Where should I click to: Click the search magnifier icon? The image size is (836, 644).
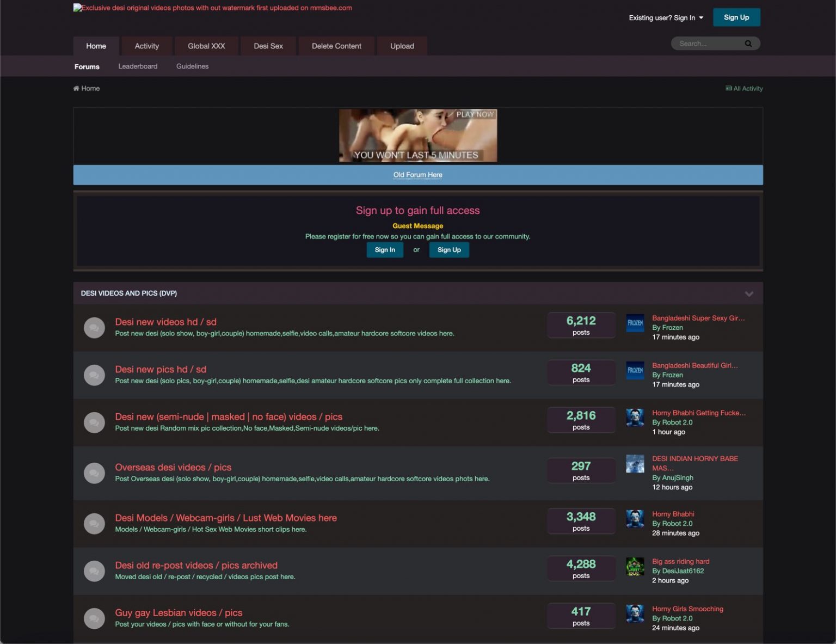tap(748, 44)
